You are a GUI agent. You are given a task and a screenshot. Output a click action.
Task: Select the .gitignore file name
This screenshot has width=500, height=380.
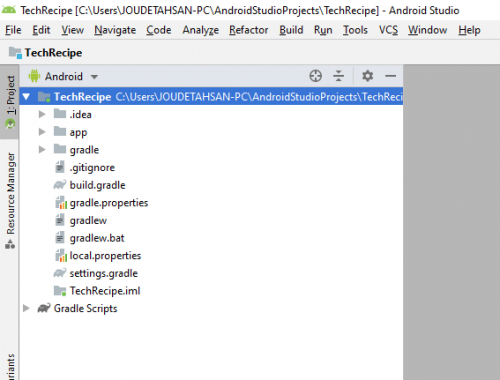point(92,168)
